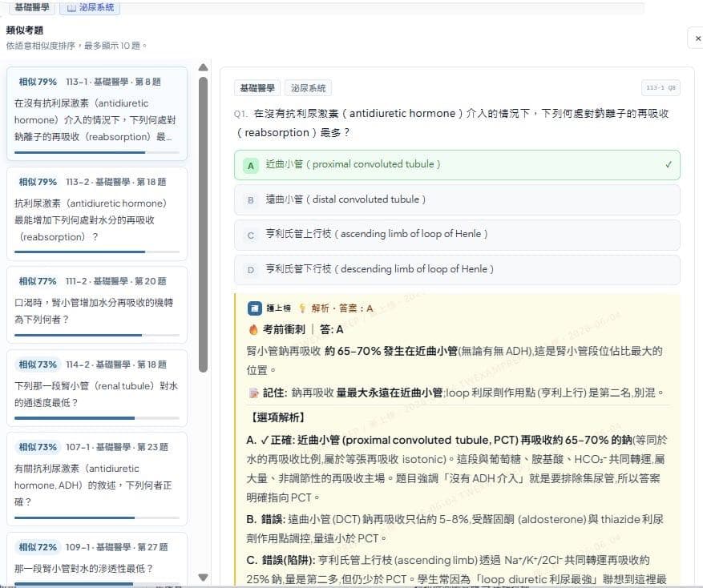
Task: Click the similarity bar of the 111-2 第20題 card
Action: 97,335
